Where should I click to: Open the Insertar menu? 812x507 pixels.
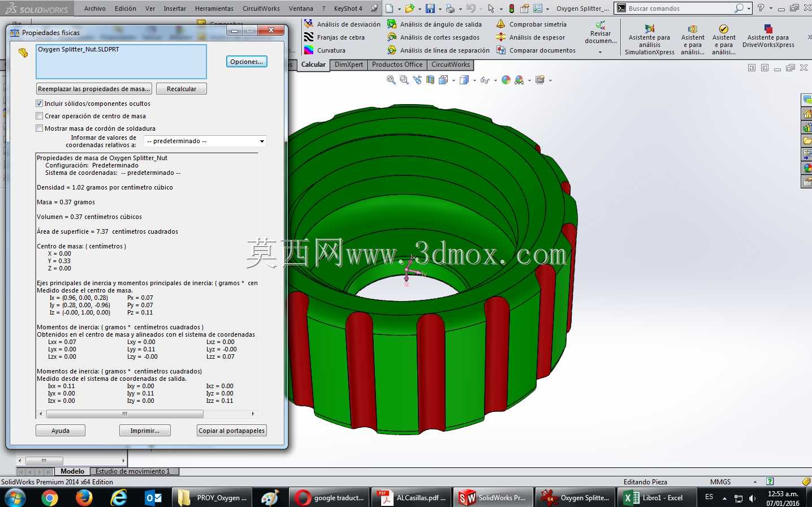coord(175,8)
